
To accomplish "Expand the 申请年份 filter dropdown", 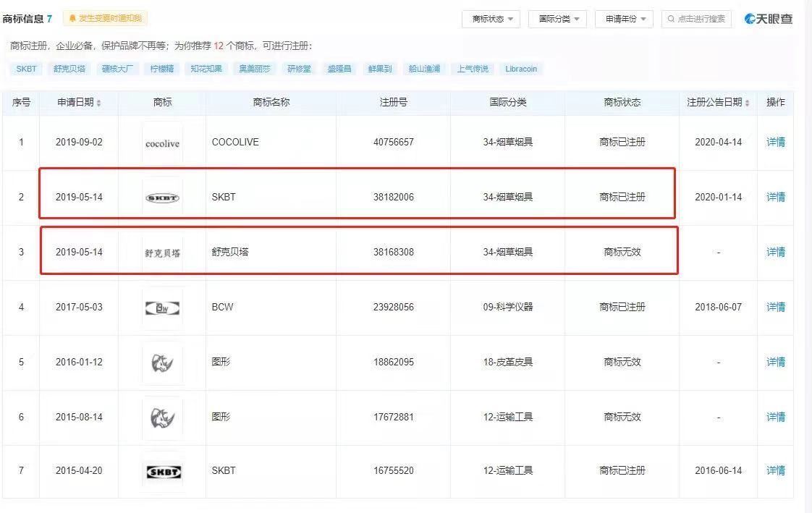I will 625,19.
